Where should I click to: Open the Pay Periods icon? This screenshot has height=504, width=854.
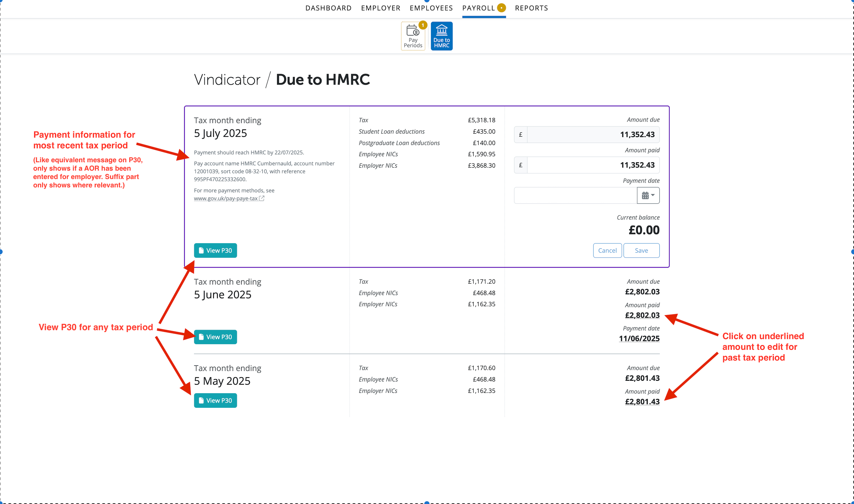point(413,36)
